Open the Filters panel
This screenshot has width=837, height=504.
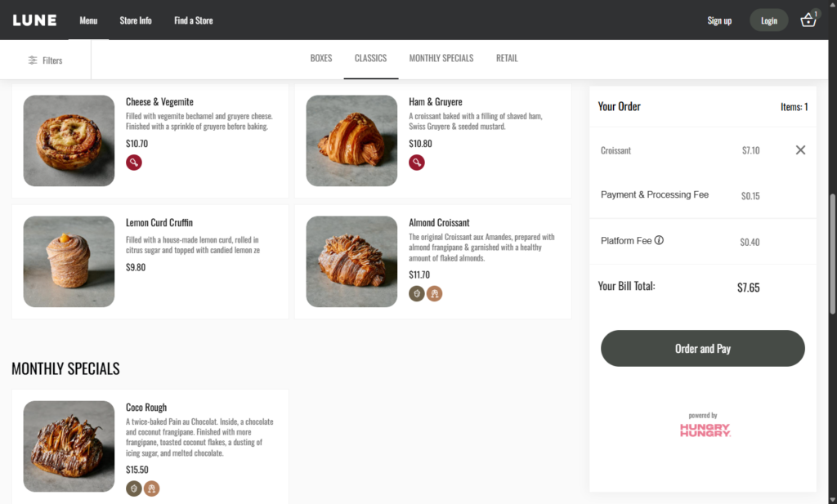(46, 60)
